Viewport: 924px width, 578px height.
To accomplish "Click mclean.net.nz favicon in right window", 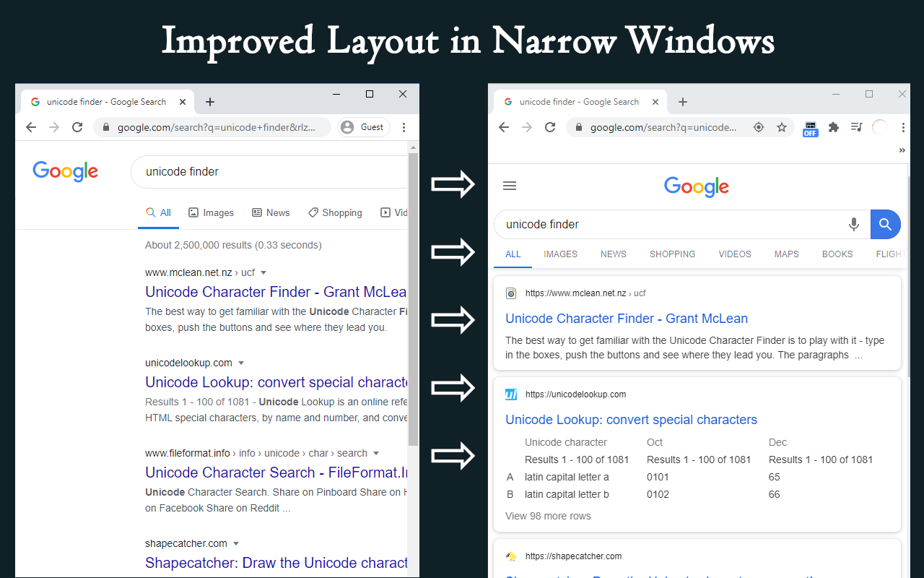I will click(511, 293).
